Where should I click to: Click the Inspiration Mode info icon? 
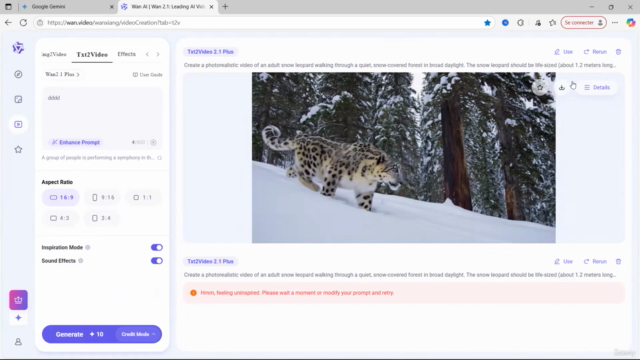(88, 247)
